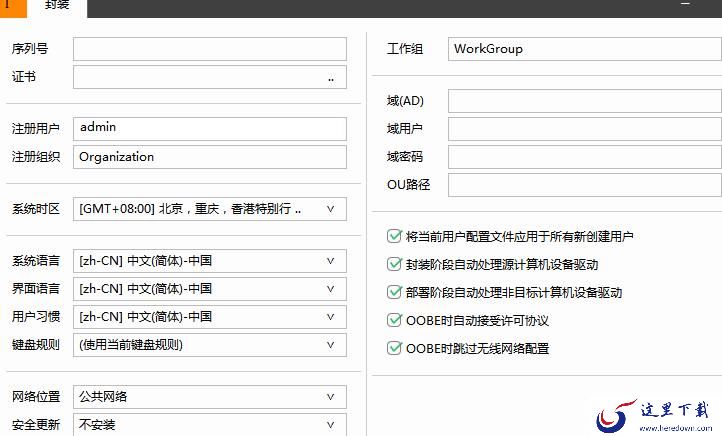The height and width of the screenshot is (436, 722).
Task: Open the 键盘规则 dropdown
Action: [x=330, y=345]
